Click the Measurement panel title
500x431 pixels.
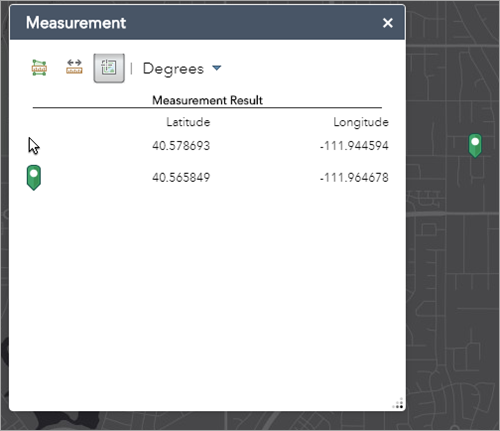pos(76,23)
